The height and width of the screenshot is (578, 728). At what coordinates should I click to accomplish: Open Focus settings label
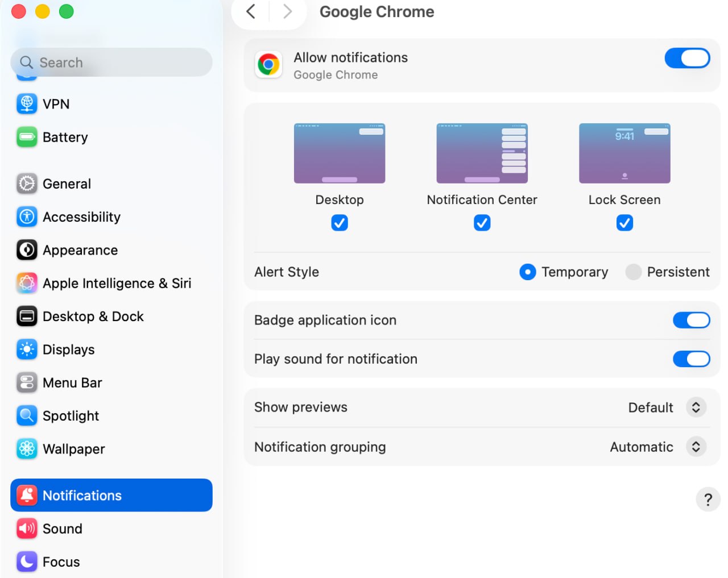pos(61,562)
